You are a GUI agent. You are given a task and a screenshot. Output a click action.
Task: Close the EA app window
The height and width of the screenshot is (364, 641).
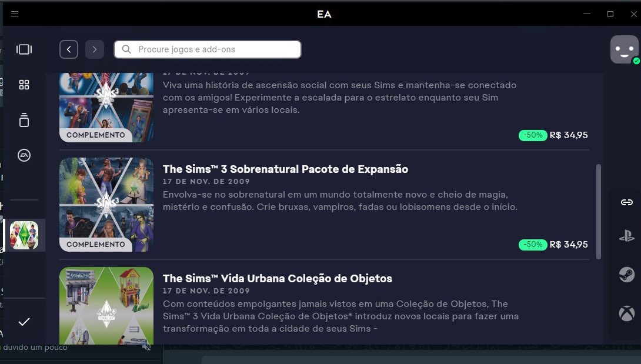(633, 14)
